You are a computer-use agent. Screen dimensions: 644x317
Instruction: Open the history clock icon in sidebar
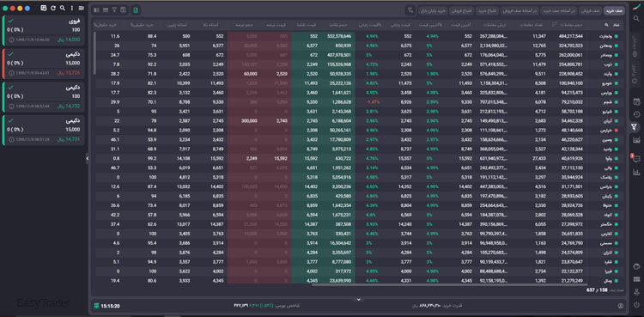click(636, 114)
